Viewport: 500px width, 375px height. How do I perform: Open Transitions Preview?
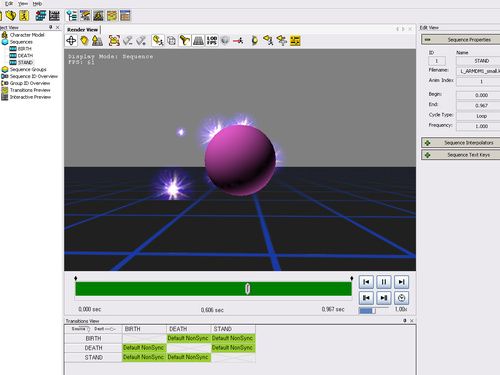click(30, 90)
